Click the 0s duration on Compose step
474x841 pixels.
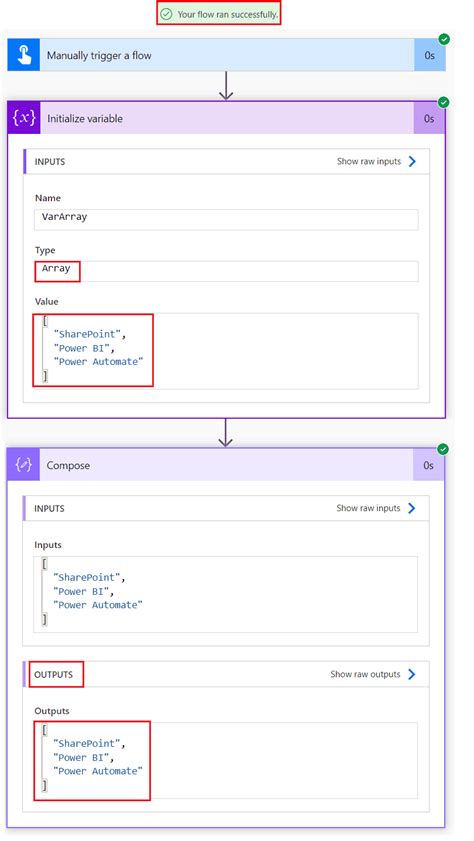point(428,465)
